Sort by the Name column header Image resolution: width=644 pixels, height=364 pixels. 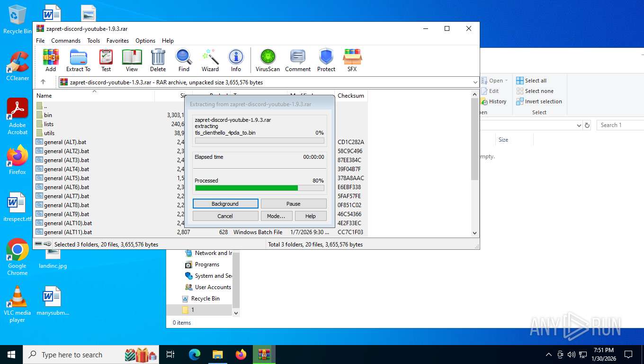pyautogui.click(x=95, y=95)
